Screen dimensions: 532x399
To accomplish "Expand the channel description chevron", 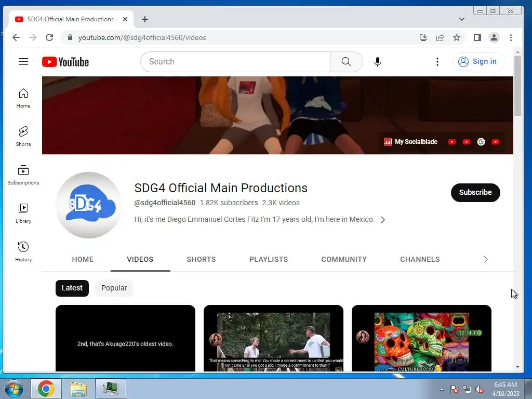I will point(383,220).
